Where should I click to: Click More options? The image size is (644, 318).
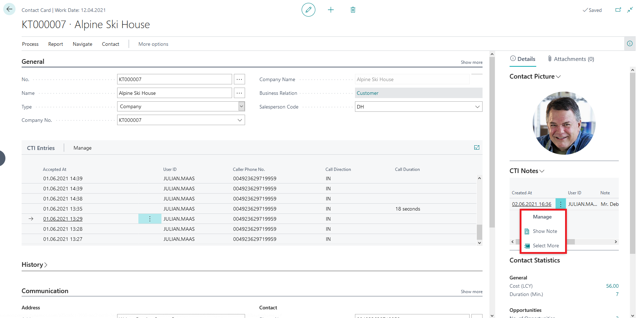pos(153,44)
